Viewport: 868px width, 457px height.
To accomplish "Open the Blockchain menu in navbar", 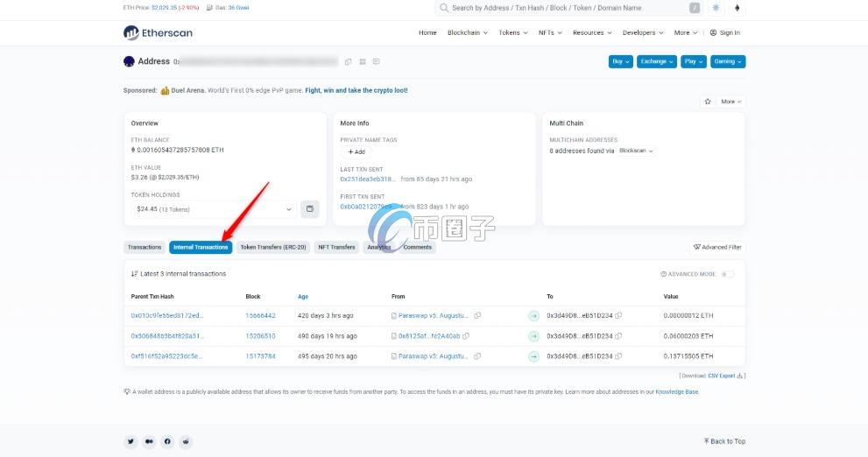I will pos(466,32).
